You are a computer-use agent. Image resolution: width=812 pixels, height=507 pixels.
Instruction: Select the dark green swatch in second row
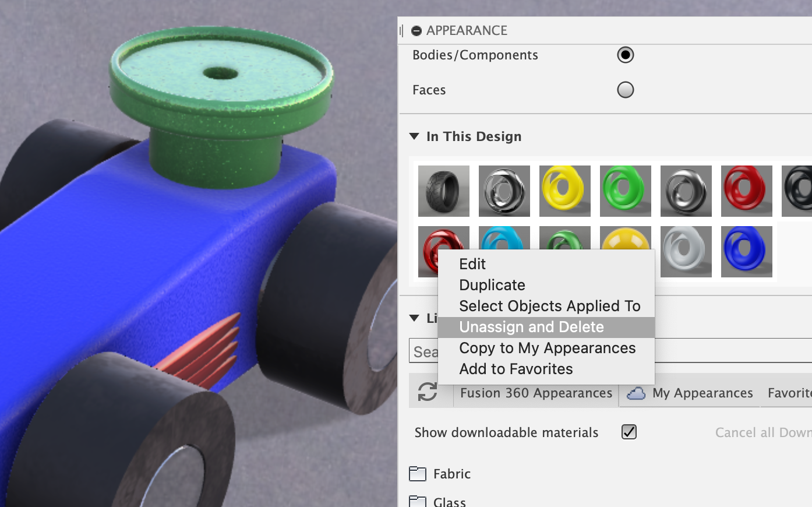565,238
